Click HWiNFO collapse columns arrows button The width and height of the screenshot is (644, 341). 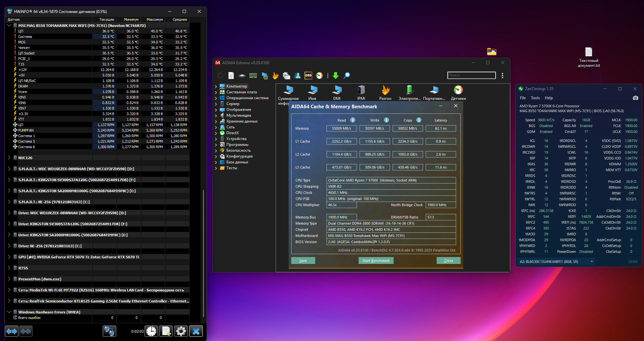26,331
